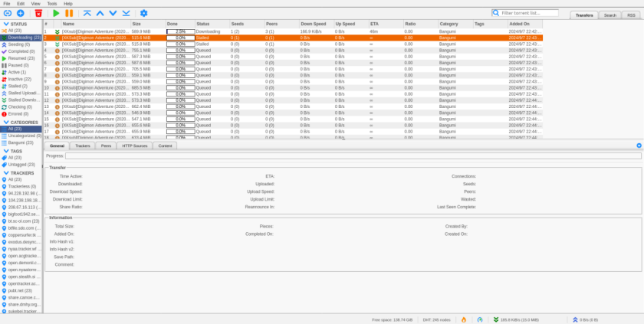Sort by the Size column header

[x=148, y=24]
